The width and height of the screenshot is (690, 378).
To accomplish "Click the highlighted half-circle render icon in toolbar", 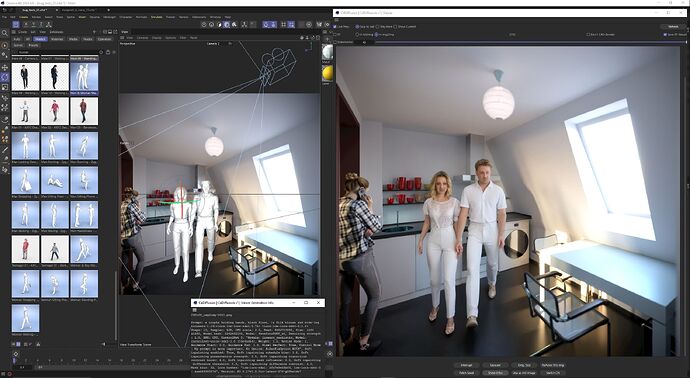I will pyautogui.click(x=227, y=24).
